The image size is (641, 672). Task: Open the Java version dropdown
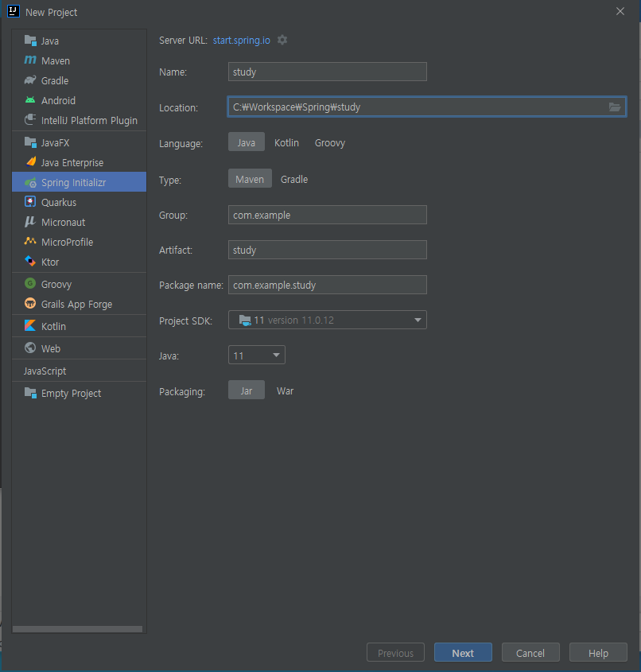tap(257, 355)
